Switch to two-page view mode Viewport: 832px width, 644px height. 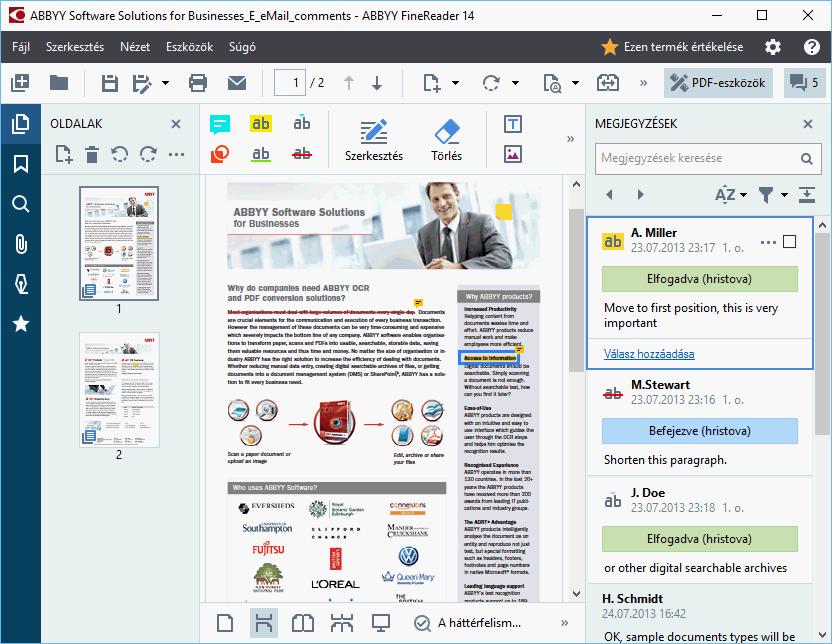pyautogui.click(x=303, y=623)
